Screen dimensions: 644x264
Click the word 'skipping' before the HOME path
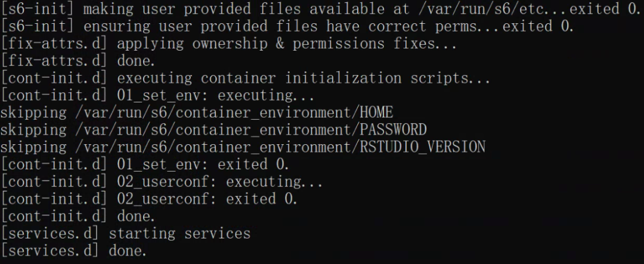point(33,113)
